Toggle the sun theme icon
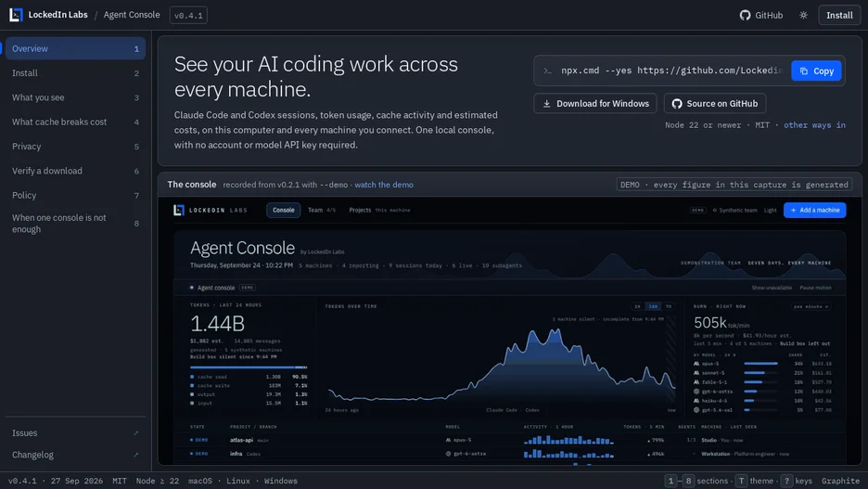 point(803,15)
